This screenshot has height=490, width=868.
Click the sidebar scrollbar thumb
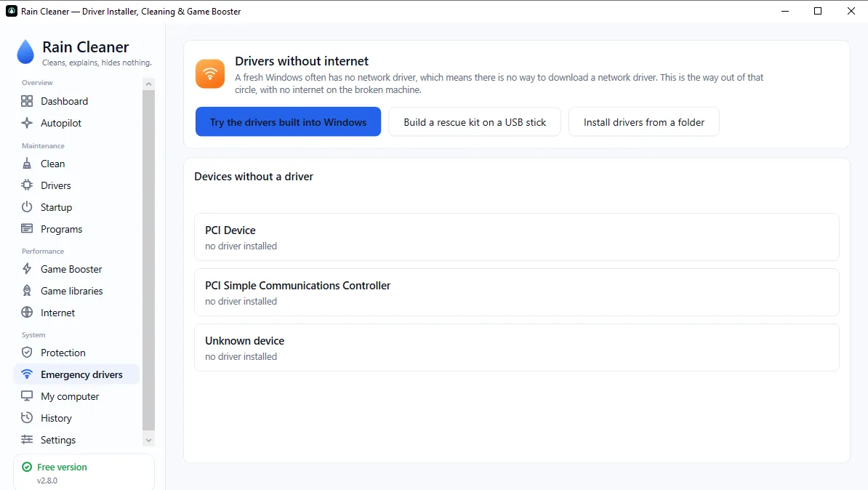[x=148, y=260]
